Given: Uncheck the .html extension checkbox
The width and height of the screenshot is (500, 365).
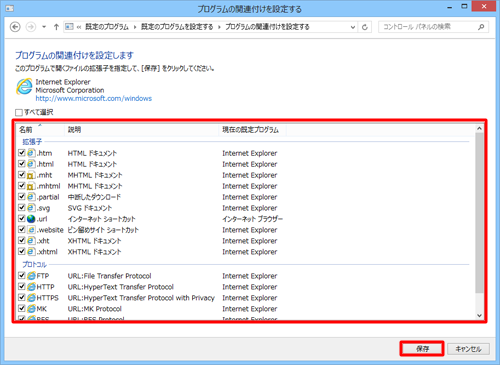Looking at the screenshot, I should click(x=22, y=164).
